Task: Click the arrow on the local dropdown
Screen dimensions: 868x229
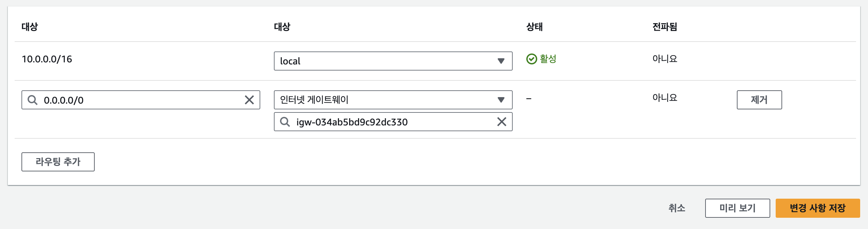Action: pos(501,61)
